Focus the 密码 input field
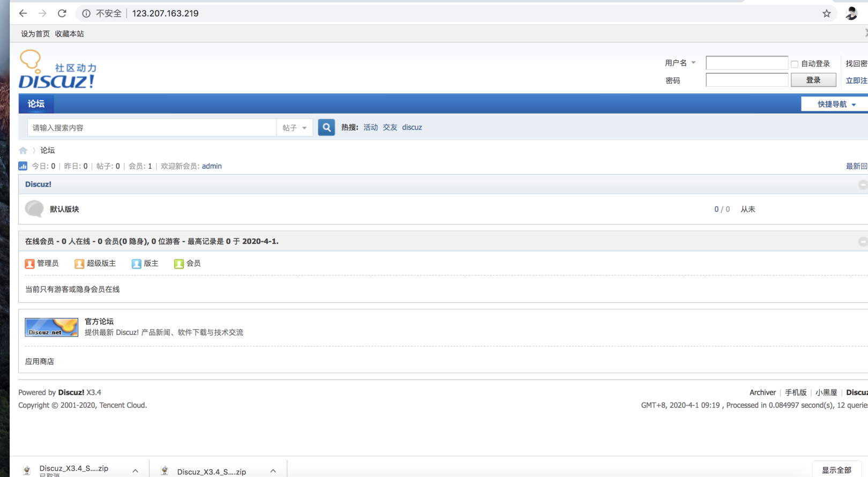868x477 pixels. click(747, 80)
